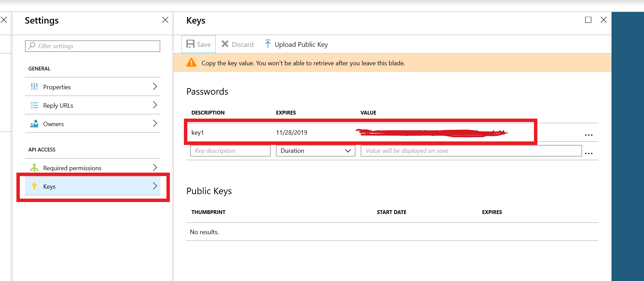The height and width of the screenshot is (281, 644).
Task: Click the Reply URLs list icon
Action: coord(34,105)
